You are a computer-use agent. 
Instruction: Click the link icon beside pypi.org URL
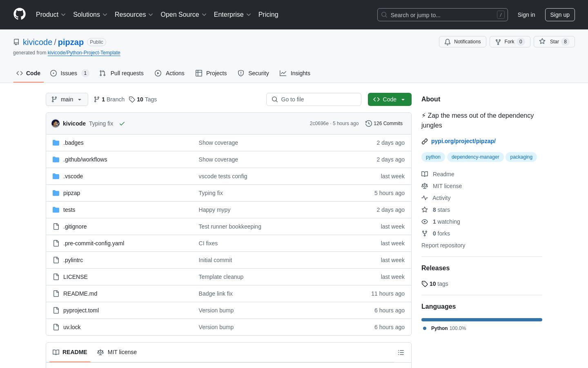(x=425, y=141)
